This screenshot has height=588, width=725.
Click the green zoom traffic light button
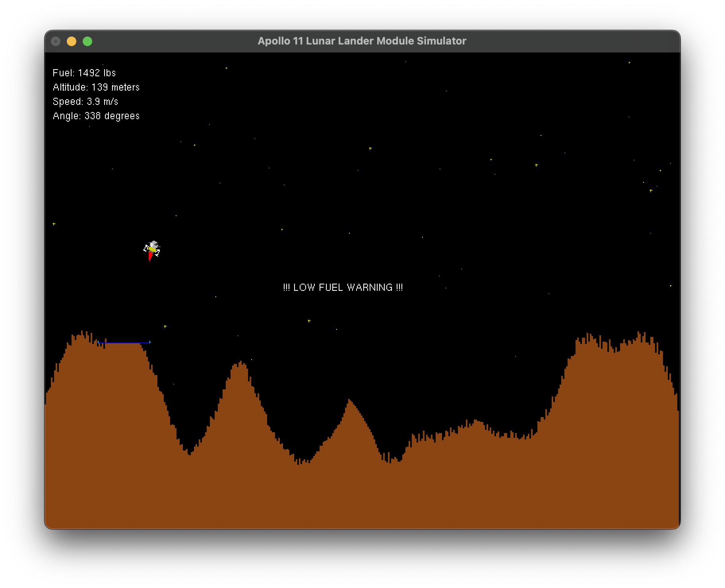click(x=87, y=41)
